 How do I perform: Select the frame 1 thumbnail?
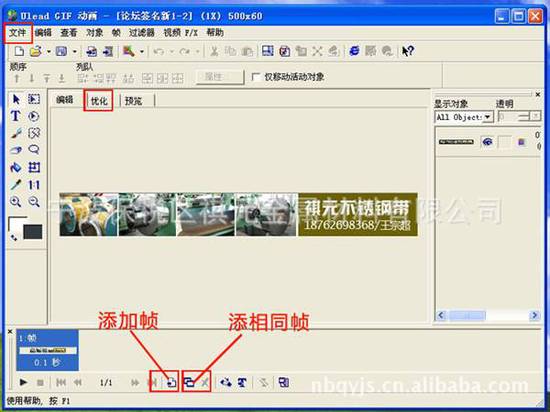(x=47, y=350)
